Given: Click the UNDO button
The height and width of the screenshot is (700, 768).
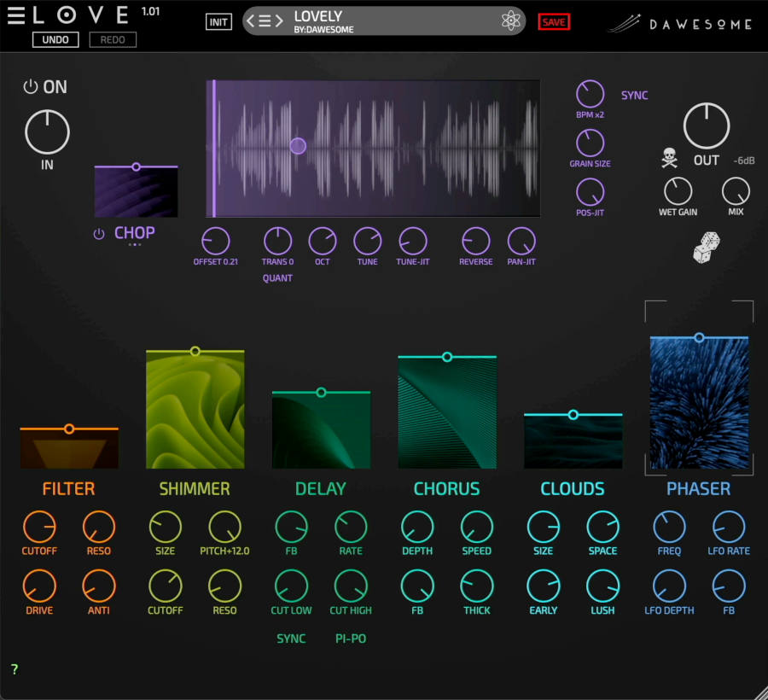Looking at the screenshot, I should coord(55,39).
